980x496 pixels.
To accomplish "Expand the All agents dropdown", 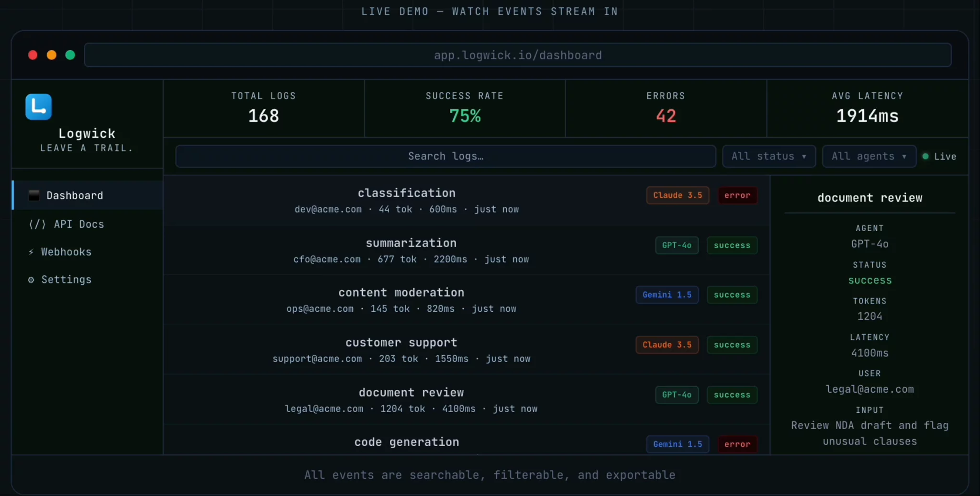I will 869,156.
